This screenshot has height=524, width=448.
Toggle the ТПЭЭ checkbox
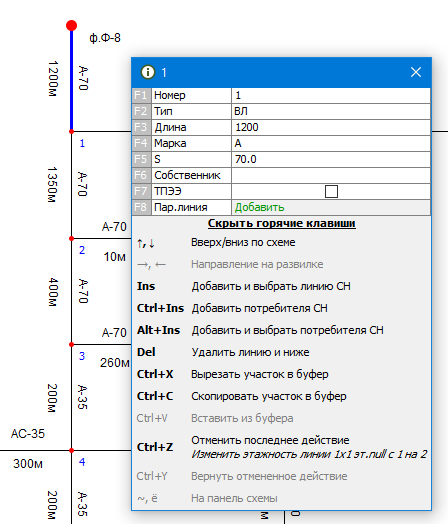coord(331,191)
